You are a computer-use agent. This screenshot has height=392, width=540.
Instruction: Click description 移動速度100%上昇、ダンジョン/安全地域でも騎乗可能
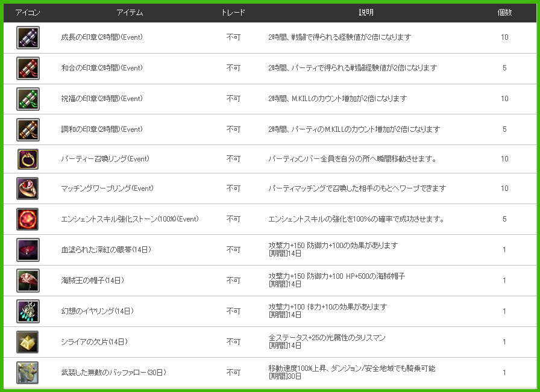[x=351, y=369]
